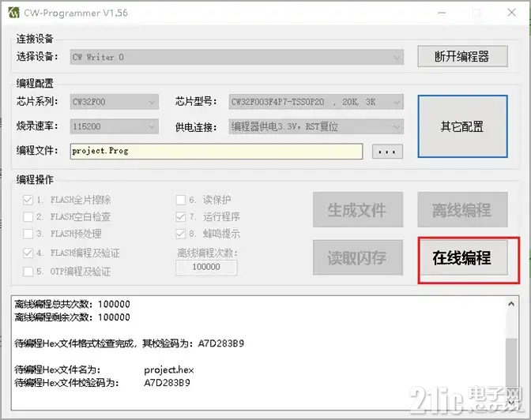The image size is (531, 420).
Task: Click log line 离线编程剩余次数: 100000
Action: click(73, 317)
